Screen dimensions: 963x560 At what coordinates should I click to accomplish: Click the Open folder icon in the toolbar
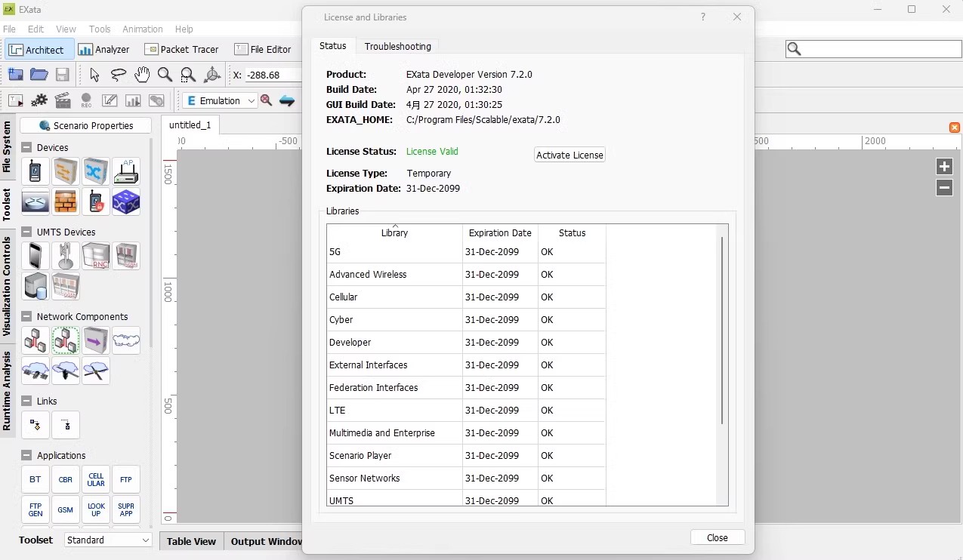39,75
